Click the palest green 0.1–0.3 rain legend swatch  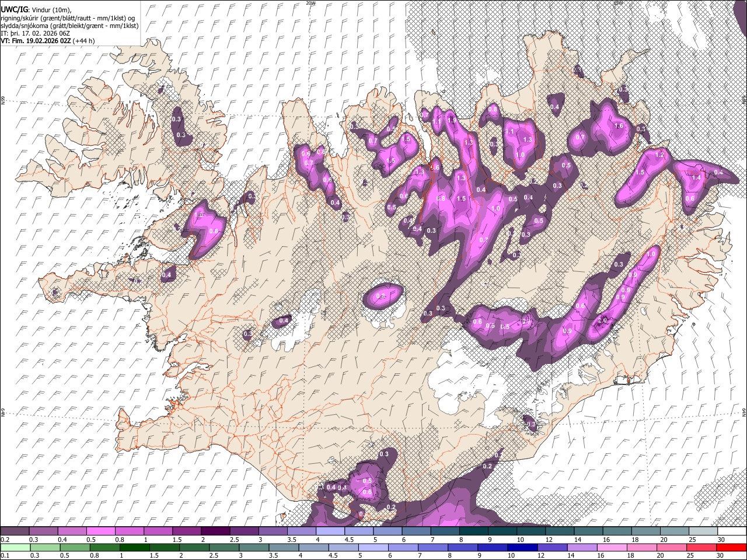click(15, 547)
